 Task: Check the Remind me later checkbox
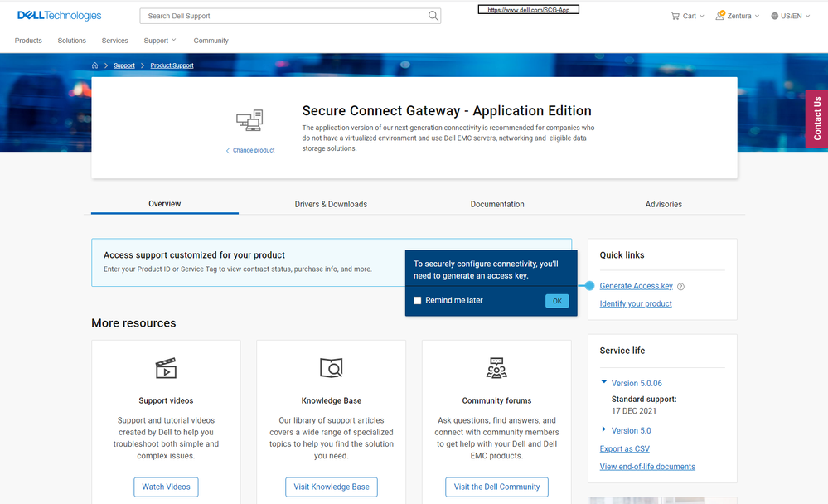[x=417, y=301]
